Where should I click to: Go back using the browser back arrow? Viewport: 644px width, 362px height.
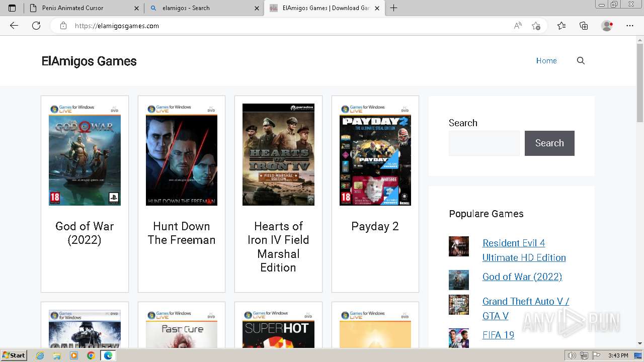(x=14, y=26)
